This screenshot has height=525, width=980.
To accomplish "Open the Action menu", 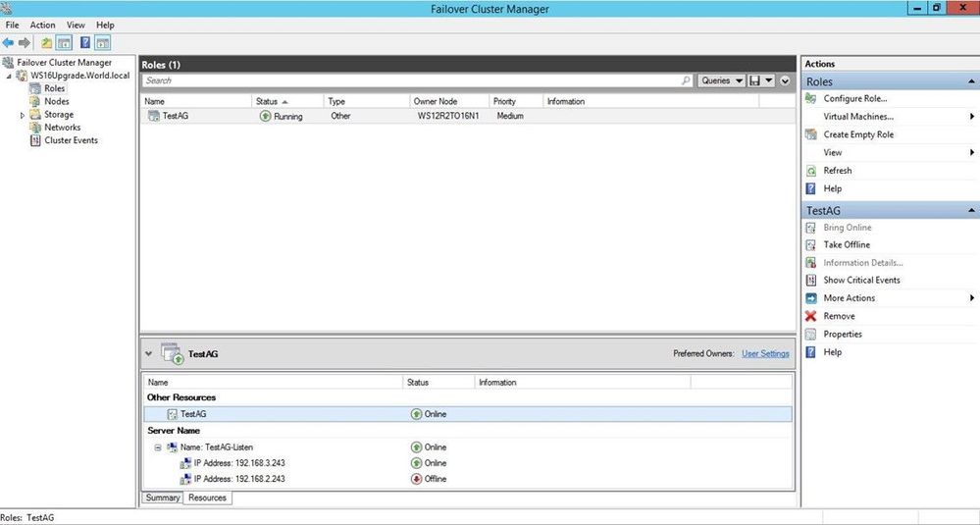I will click(42, 25).
